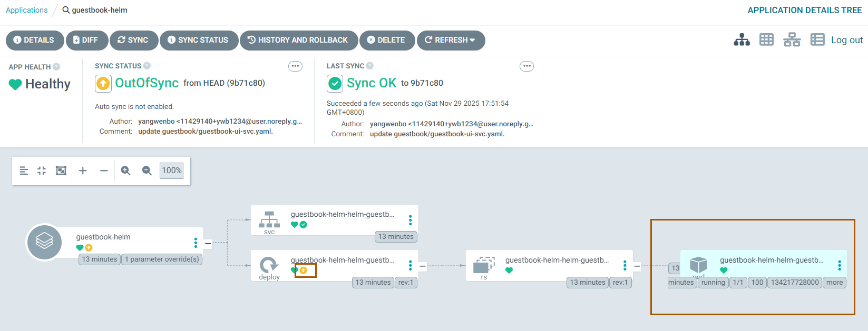Switch to the tree view icon
868x331 pixels.
click(x=742, y=40)
